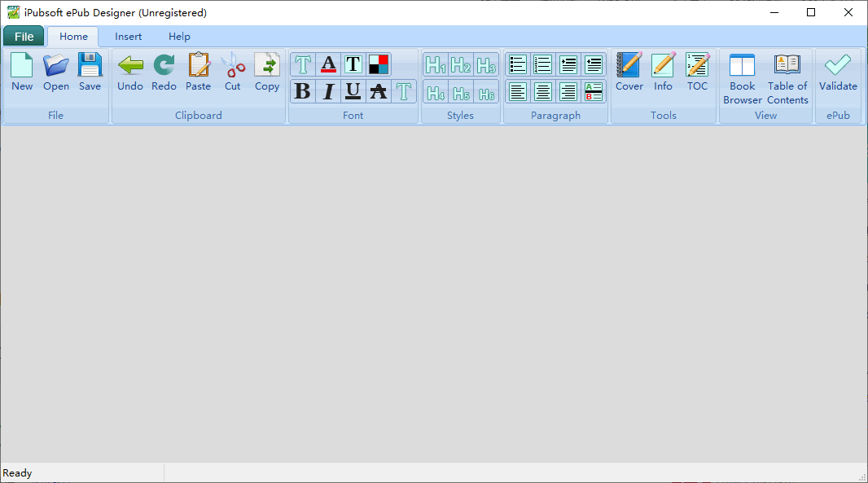
Task: Align paragraph right
Action: 568,92
